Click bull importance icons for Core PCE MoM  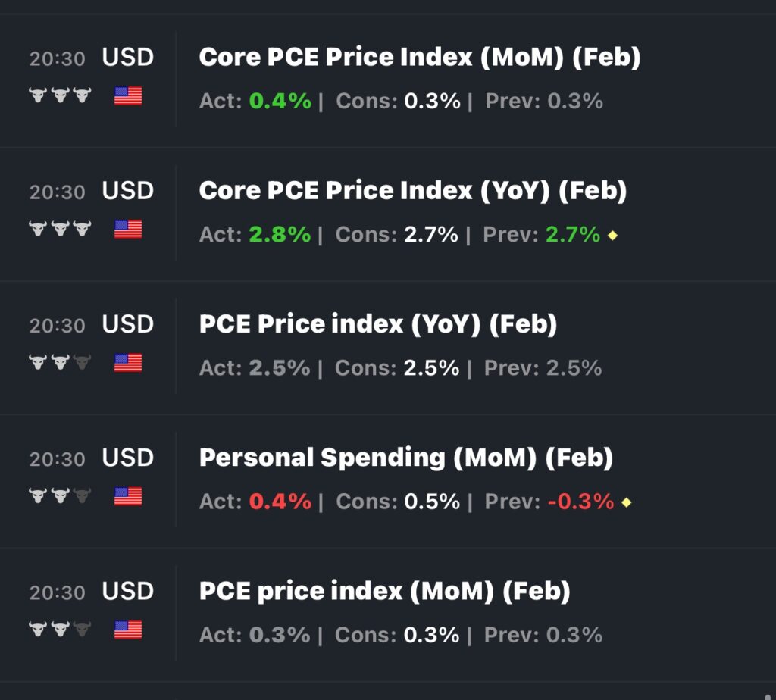(60, 95)
